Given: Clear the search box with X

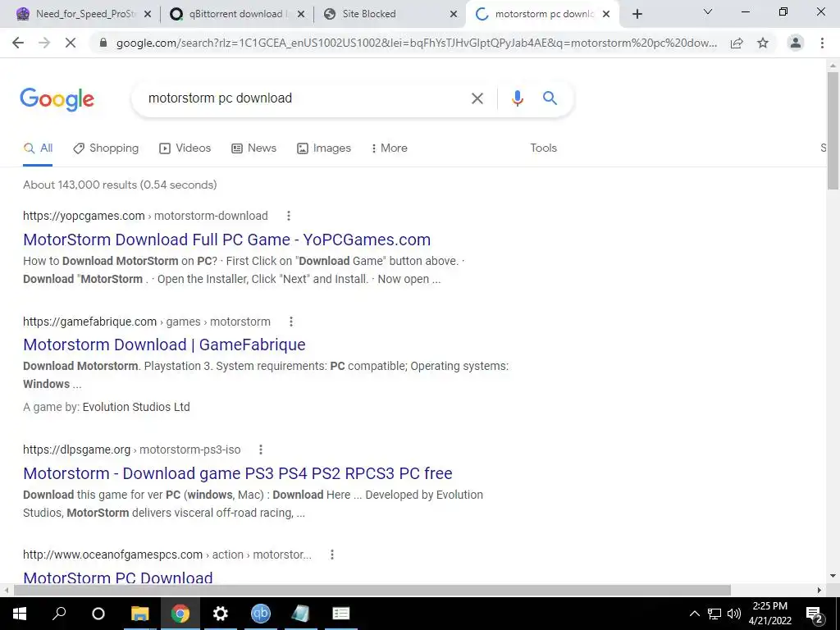Looking at the screenshot, I should click(477, 98).
